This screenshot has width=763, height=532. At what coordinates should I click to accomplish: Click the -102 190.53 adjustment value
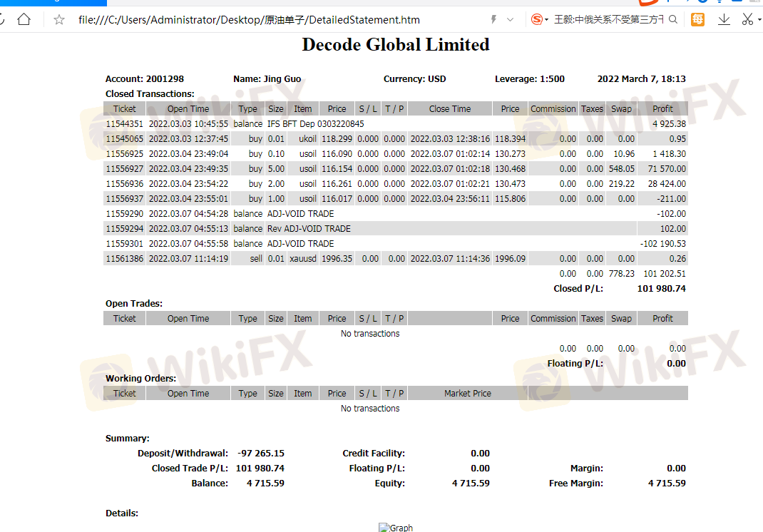[x=662, y=244]
